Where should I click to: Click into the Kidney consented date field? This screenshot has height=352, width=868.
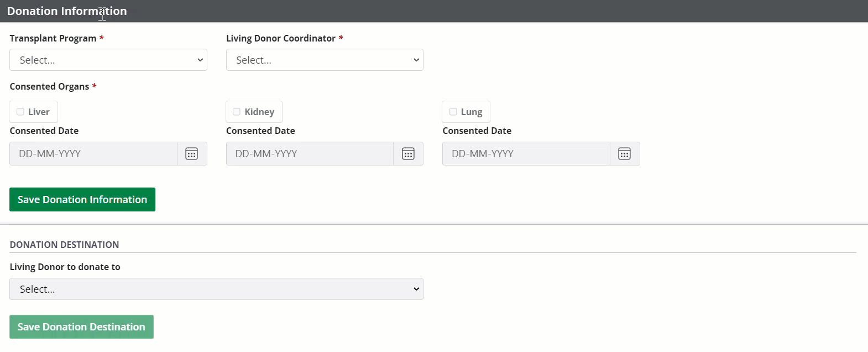coord(310,154)
